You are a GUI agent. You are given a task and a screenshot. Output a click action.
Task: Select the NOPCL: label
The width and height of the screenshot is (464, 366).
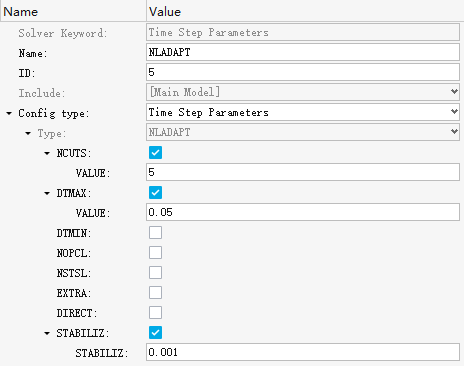pyautogui.click(x=74, y=253)
